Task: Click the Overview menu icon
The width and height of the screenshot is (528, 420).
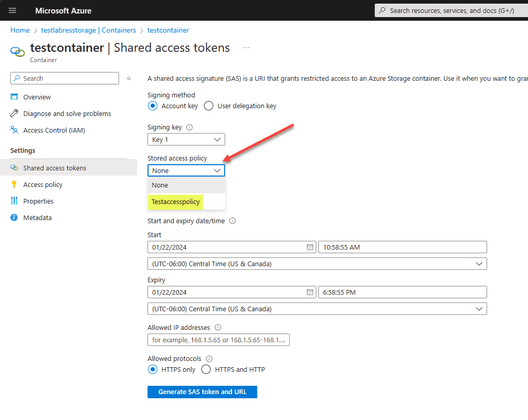Action: (x=14, y=97)
